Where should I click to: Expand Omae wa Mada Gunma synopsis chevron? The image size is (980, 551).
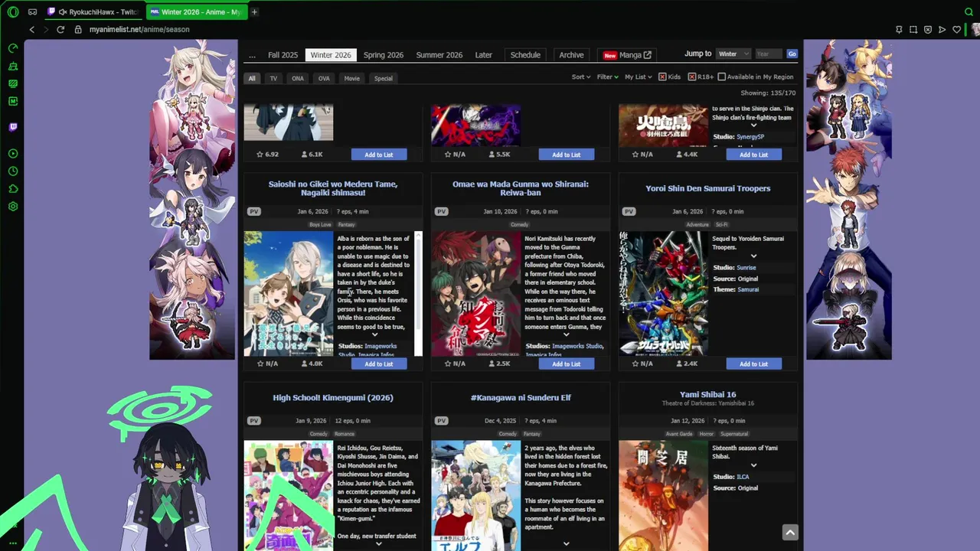[566, 334]
